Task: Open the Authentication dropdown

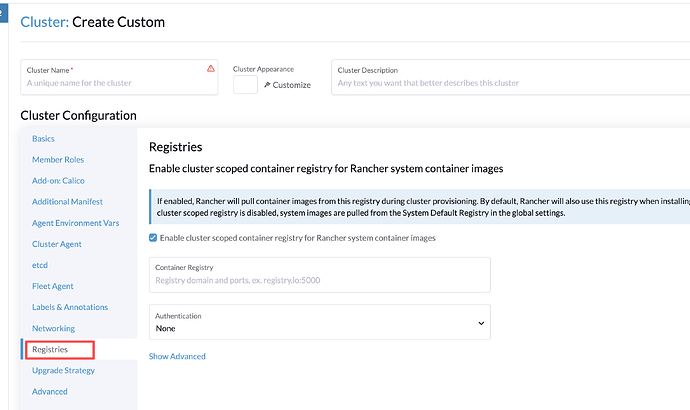Action: click(319, 321)
